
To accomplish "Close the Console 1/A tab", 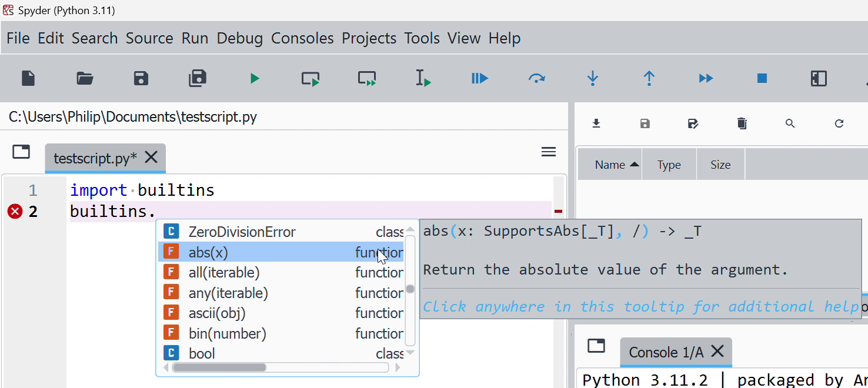I will coord(717,351).
